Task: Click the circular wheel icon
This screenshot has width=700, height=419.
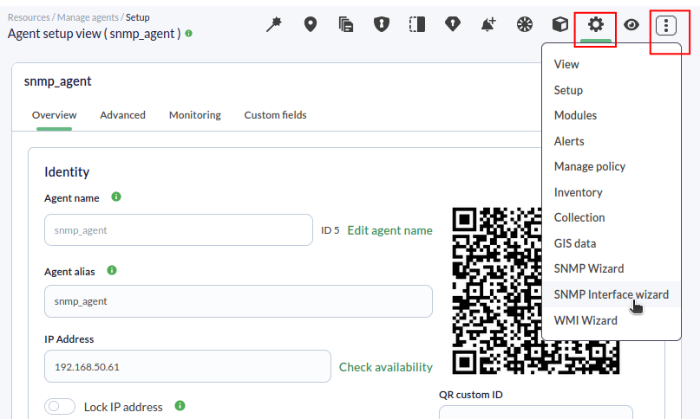Action: coord(525,25)
